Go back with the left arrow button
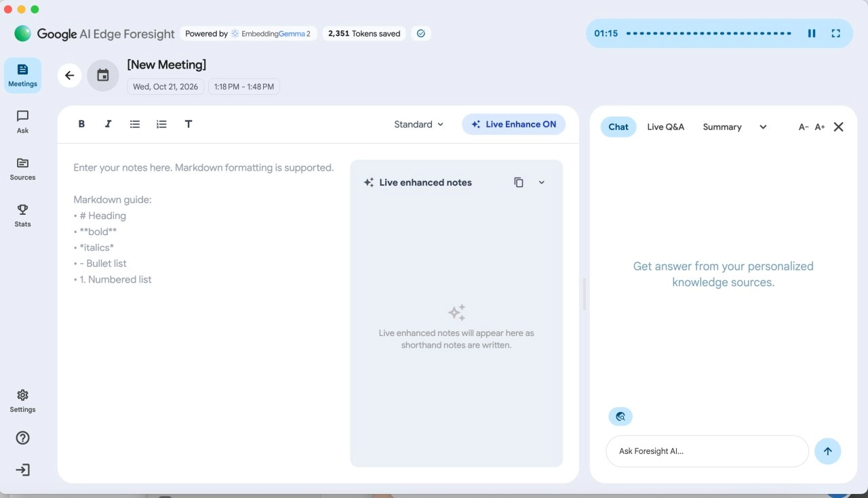Image resolution: width=868 pixels, height=498 pixels. 69,75
